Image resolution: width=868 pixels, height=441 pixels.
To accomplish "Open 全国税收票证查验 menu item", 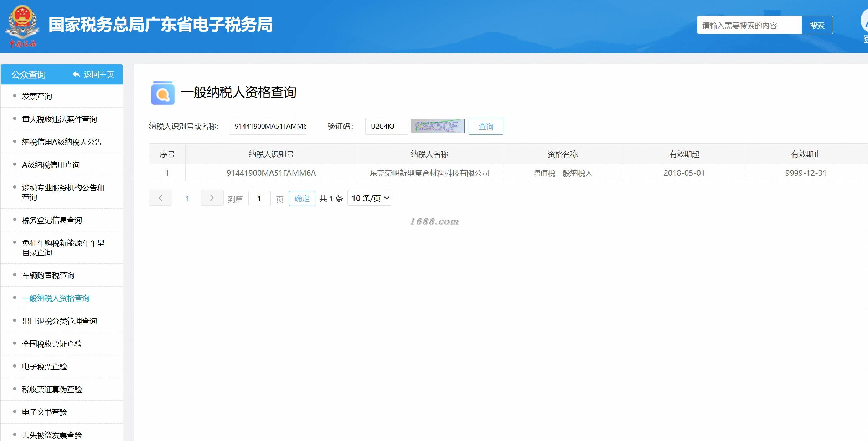I will pos(52,344).
